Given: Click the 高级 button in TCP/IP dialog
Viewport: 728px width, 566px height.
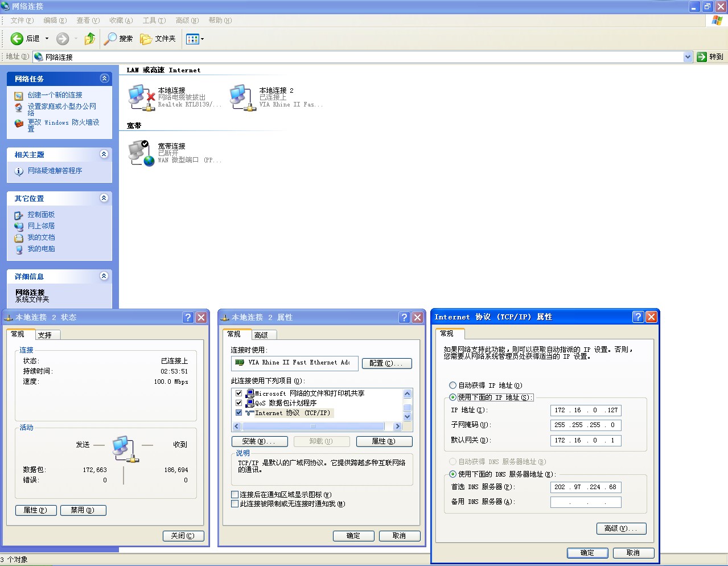Looking at the screenshot, I should coord(621,528).
